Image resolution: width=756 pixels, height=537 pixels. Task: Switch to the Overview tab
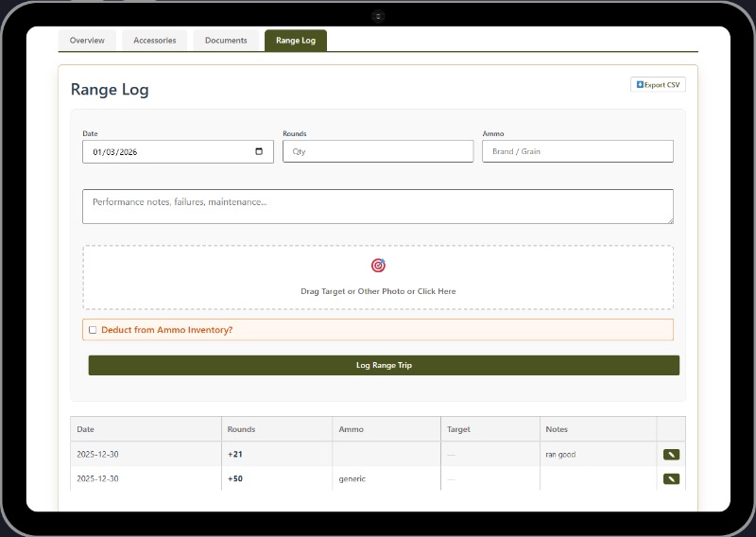point(87,41)
